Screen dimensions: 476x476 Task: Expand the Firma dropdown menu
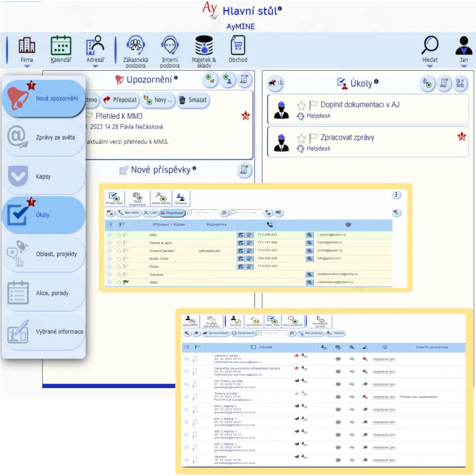[26, 67]
